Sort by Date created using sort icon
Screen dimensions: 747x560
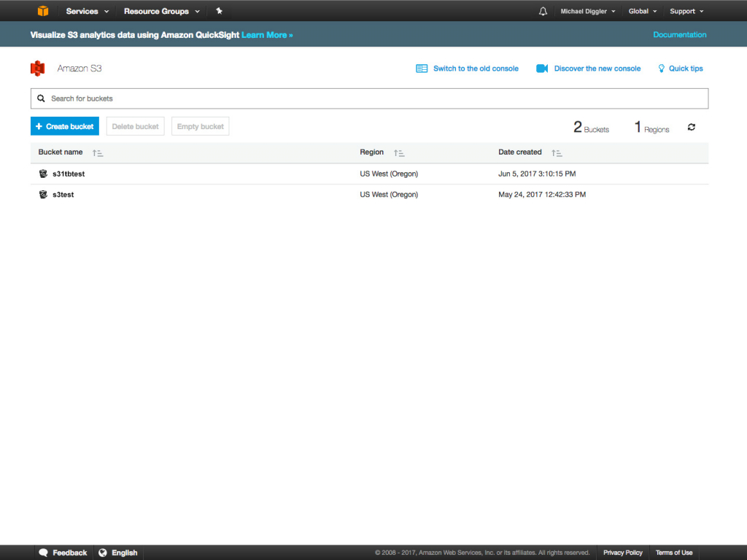point(557,153)
